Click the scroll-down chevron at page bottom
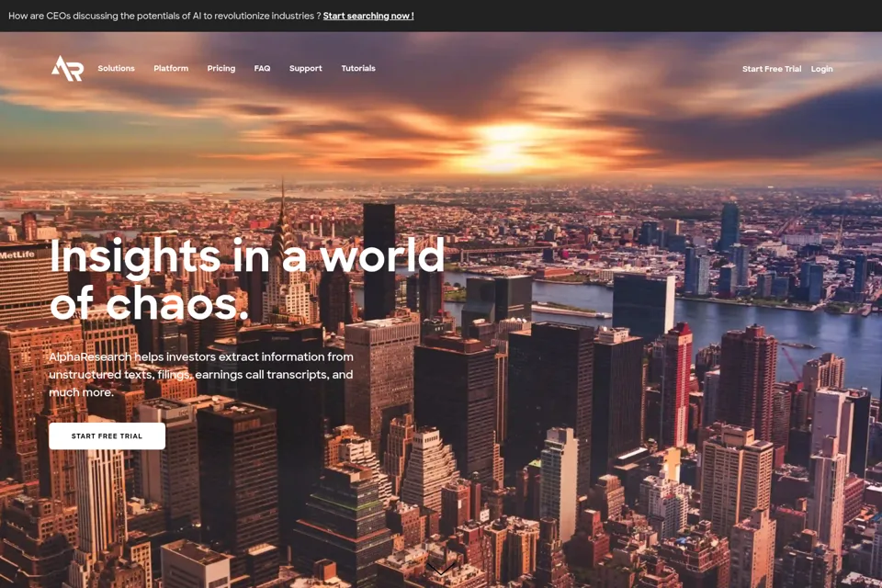 click(440, 569)
